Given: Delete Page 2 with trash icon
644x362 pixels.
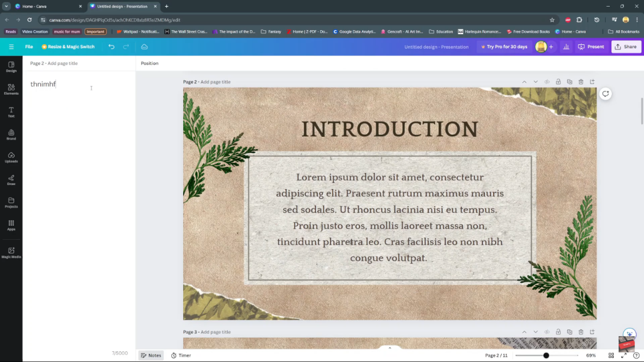Looking at the screenshot, I should pyautogui.click(x=581, y=81).
